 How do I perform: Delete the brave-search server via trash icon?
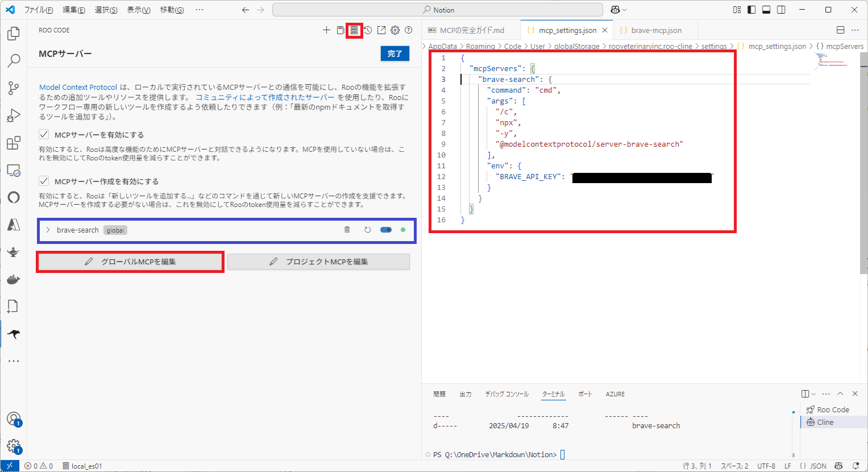[x=347, y=230]
